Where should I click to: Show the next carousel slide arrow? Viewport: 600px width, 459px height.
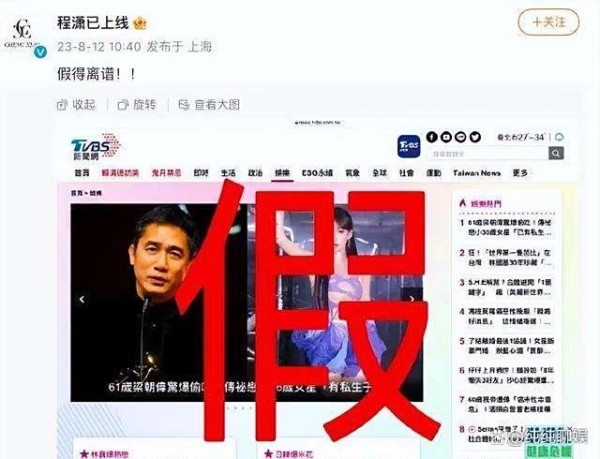coord(412,299)
